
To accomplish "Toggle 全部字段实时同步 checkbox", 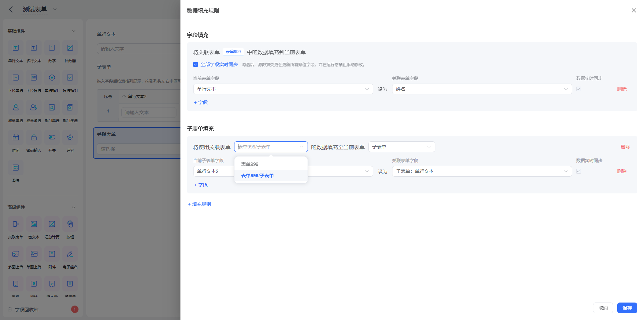I will (196, 64).
